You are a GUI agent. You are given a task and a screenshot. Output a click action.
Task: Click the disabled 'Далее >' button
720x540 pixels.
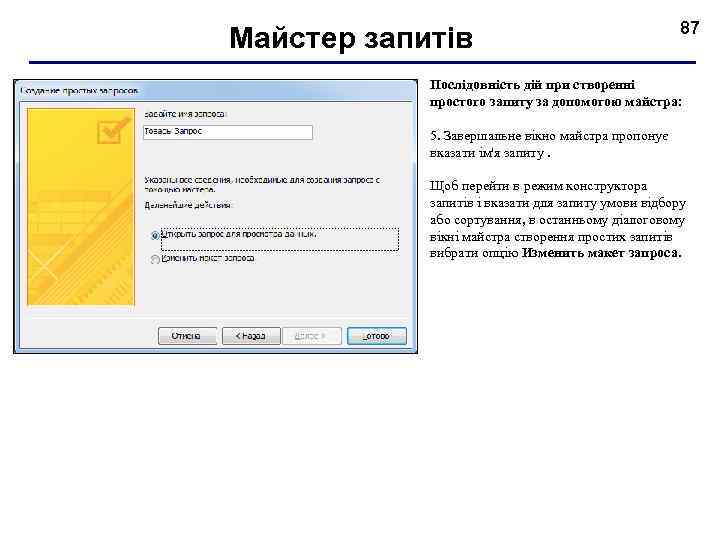coord(312,336)
